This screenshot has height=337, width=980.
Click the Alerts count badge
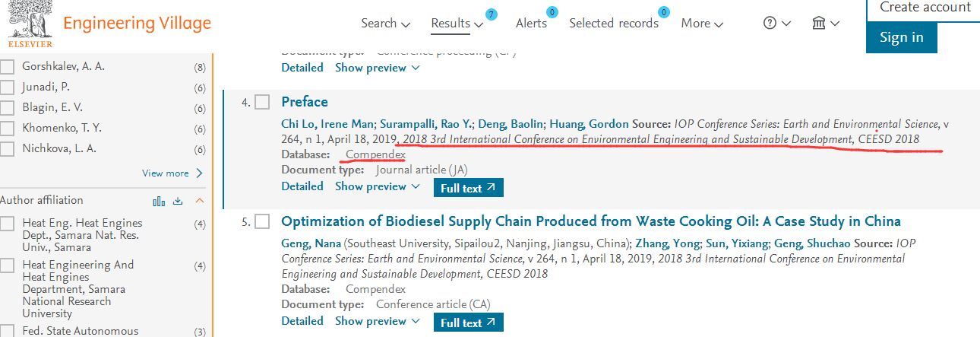tap(552, 12)
